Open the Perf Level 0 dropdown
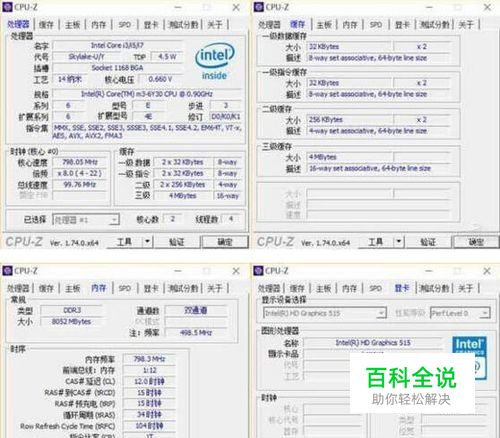Image resolution: width=500 pixels, height=438 pixels. 460,313
